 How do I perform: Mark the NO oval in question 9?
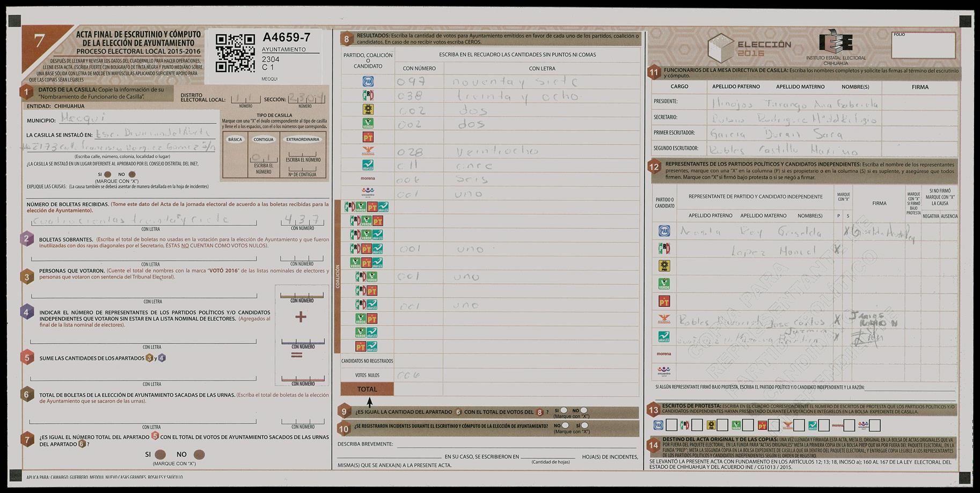(584, 411)
